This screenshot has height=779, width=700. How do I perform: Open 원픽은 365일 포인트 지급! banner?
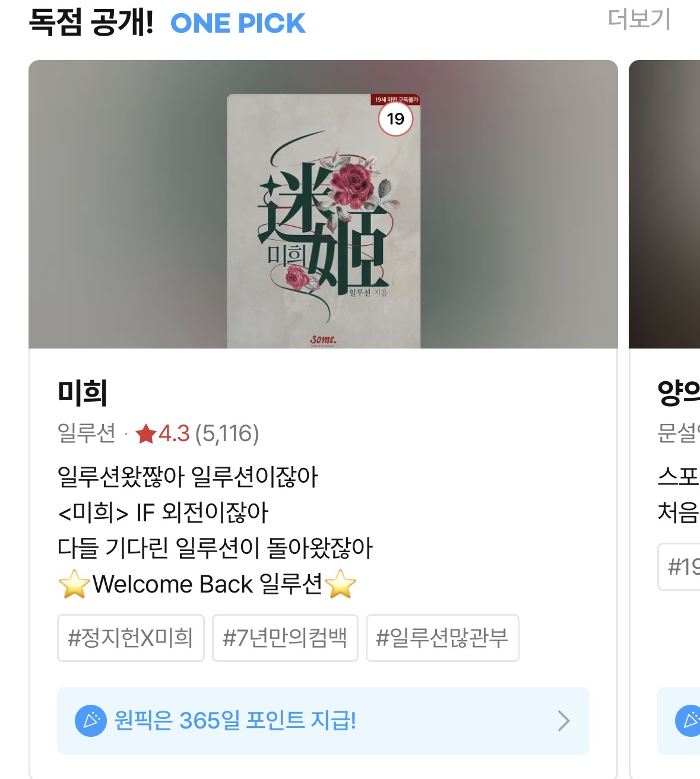click(323, 721)
